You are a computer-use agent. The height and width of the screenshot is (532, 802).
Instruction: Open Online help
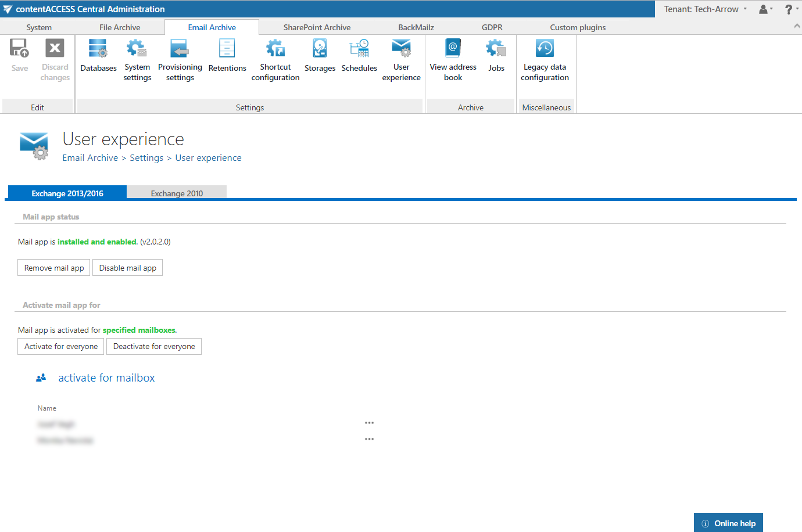(728, 523)
